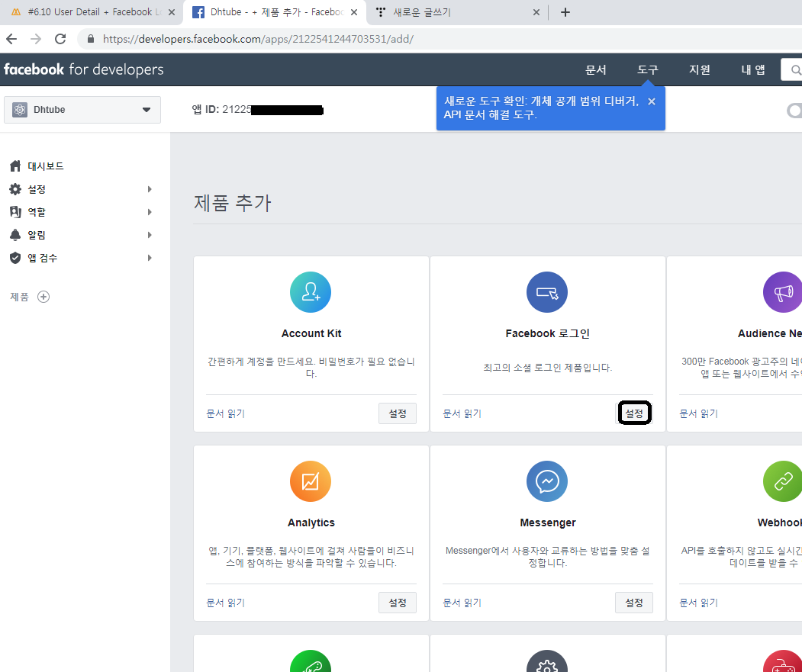Expand the 역할 sidebar arrow
The height and width of the screenshot is (672, 802).
[150, 212]
